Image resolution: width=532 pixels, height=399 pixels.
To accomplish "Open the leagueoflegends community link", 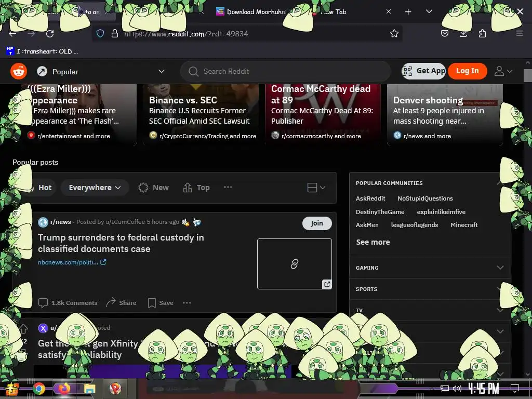I will point(414,225).
